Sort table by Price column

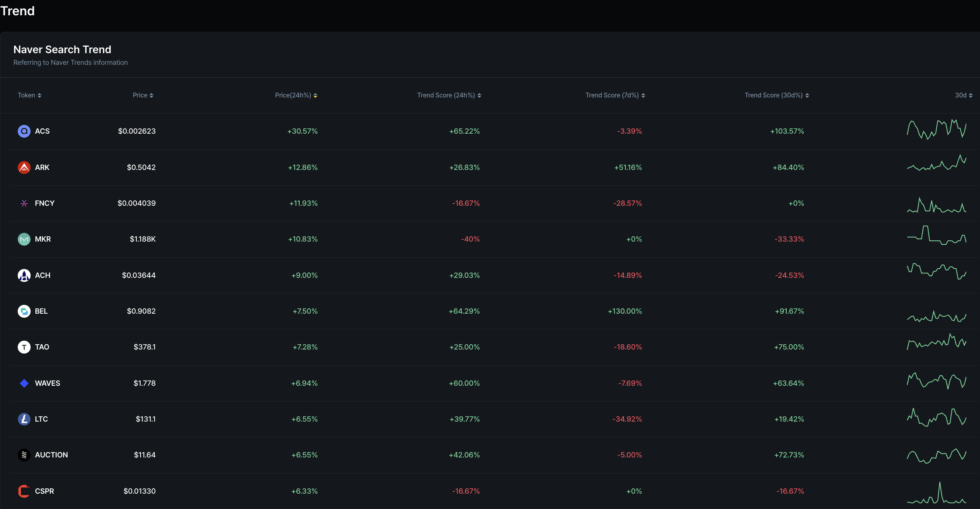143,95
